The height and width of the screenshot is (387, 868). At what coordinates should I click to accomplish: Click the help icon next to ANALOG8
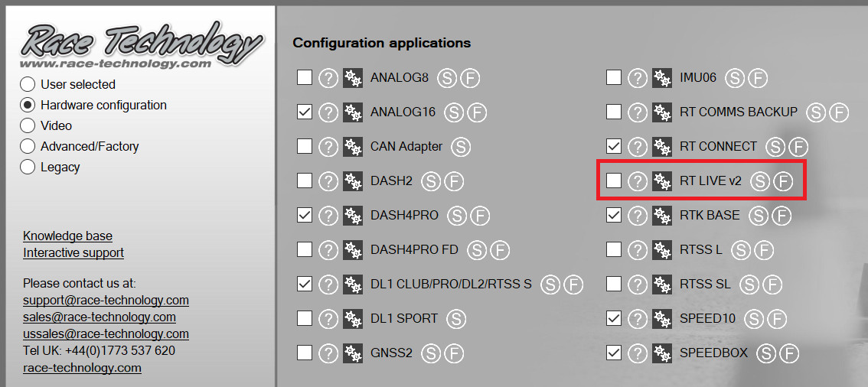[x=328, y=77]
